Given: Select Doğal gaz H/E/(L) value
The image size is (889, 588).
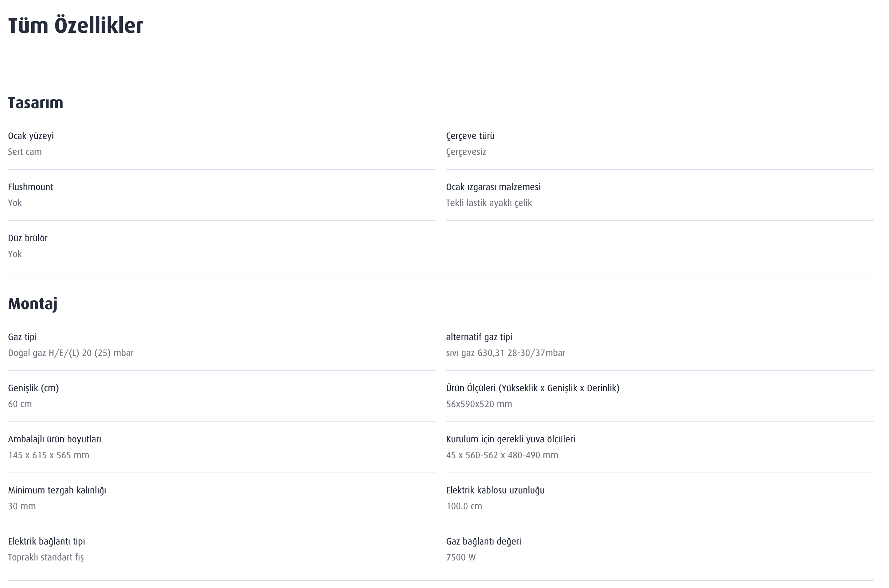Looking at the screenshot, I should 70,353.
